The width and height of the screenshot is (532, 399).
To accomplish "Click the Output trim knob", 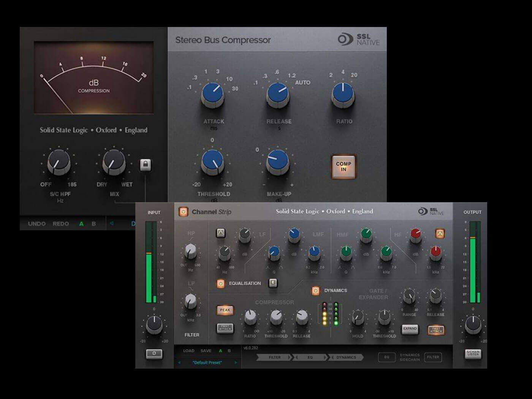I will pos(473,325).
